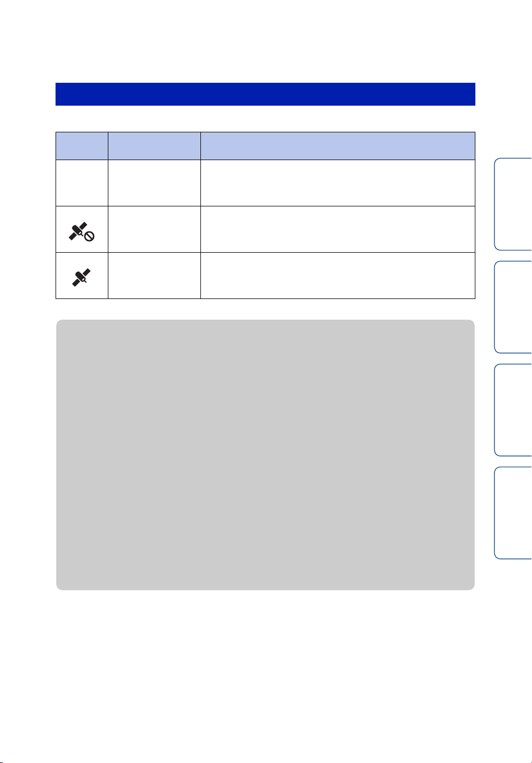
Task: Click the empty icon cell in first row
Action: point(82,182)
